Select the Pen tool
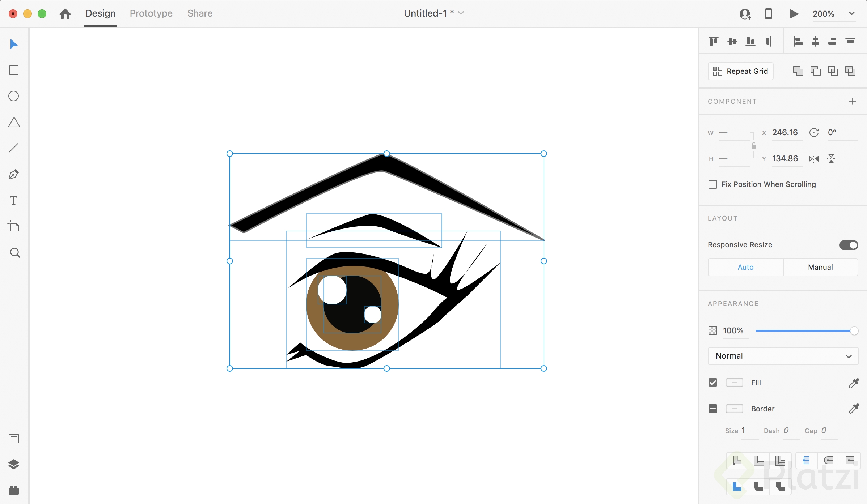The width and height of the screenshot is (867, 504). pos(13,174)
